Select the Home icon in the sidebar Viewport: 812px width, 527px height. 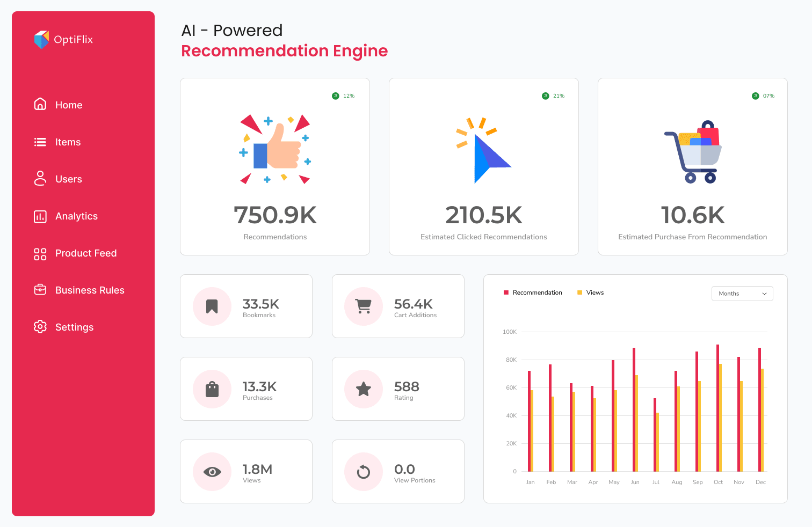(x=40, y=104)
